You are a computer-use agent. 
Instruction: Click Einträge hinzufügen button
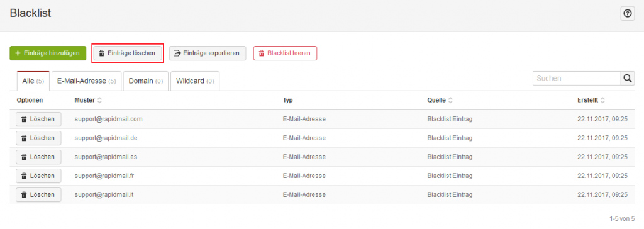click(48, 53)
